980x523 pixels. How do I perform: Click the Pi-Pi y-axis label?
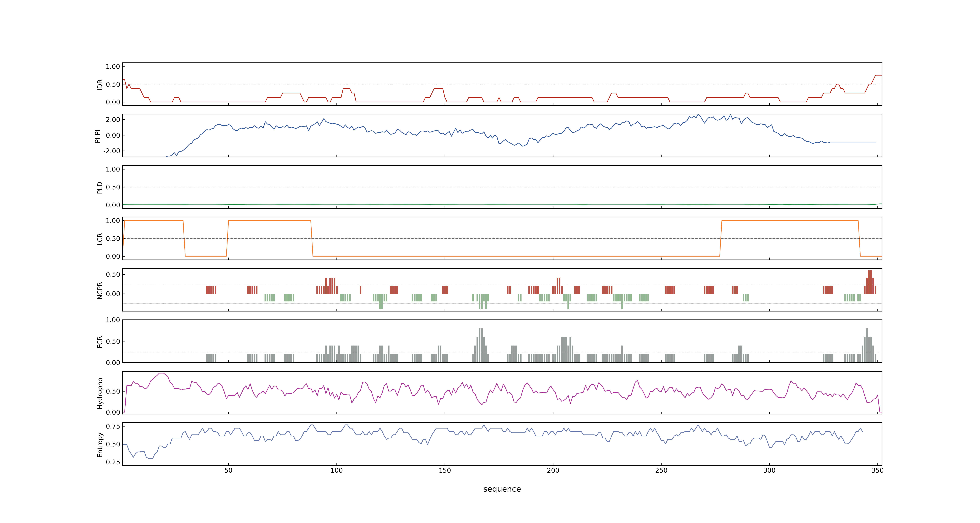pyautogui.click(x=97, y=136)
